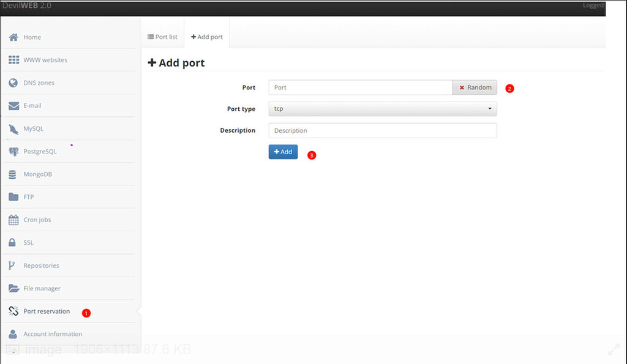This screenshot has height=364, width=627.
Task: Click the MySQL dolphin icon
Action: (x=13, y=128)
